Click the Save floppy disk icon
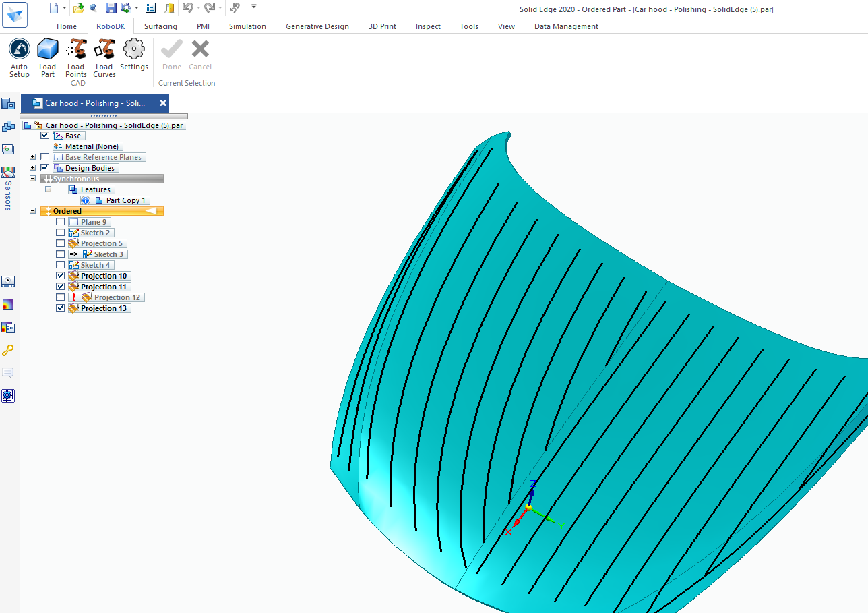The width and height of the screenshot is (868, 613). pos(111,8)
